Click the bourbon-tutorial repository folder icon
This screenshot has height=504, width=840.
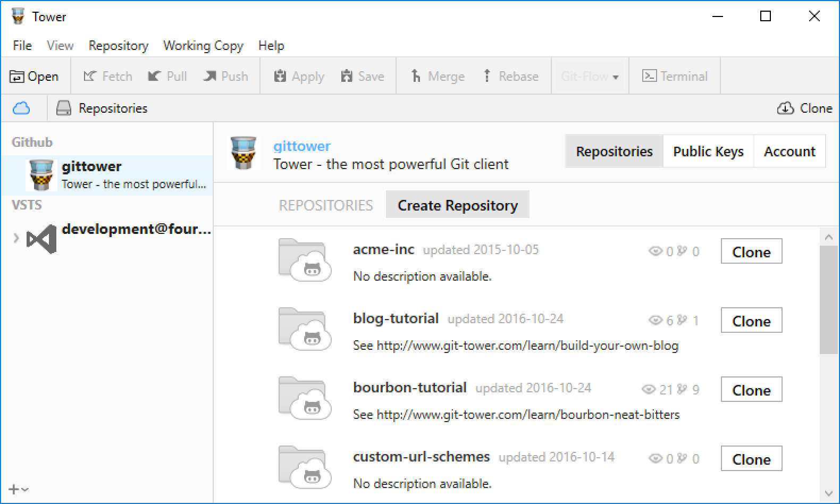[x=305, y=398]
